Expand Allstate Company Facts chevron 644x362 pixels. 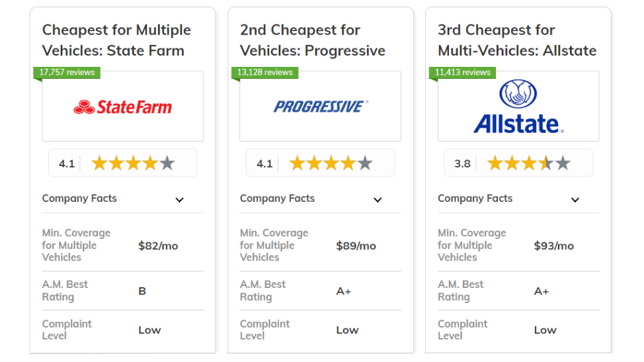575,200
